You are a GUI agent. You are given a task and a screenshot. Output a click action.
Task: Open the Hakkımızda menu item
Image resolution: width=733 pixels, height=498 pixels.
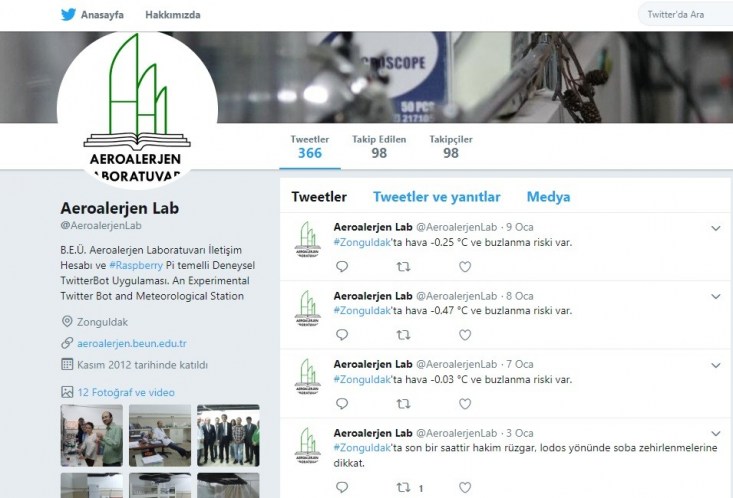point(172,15)
